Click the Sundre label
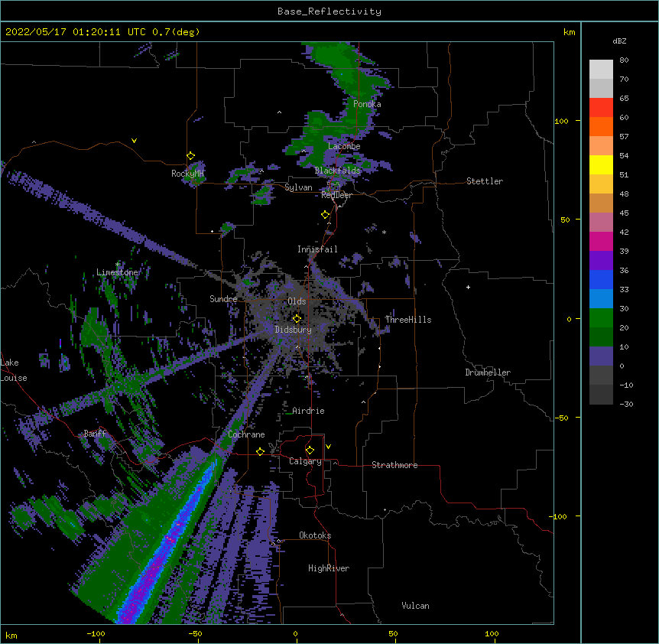The height and width of the screenshot is (644, 659). click(223, 299)
